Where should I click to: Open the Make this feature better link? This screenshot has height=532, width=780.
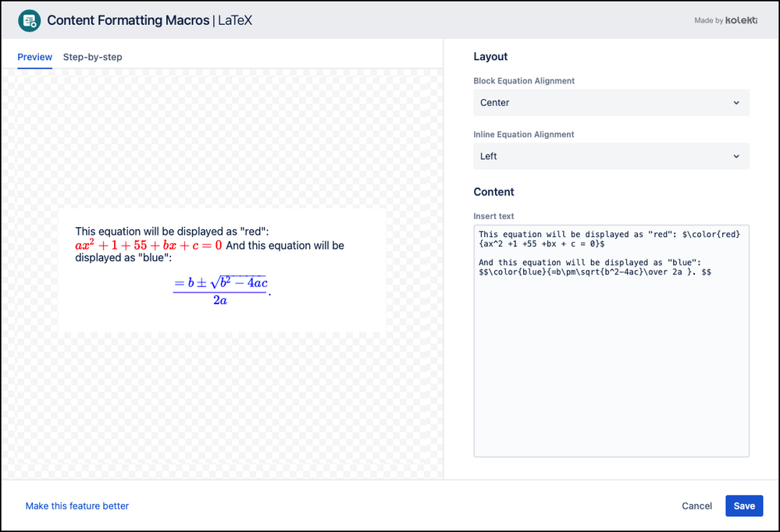[x=77, y=505]
